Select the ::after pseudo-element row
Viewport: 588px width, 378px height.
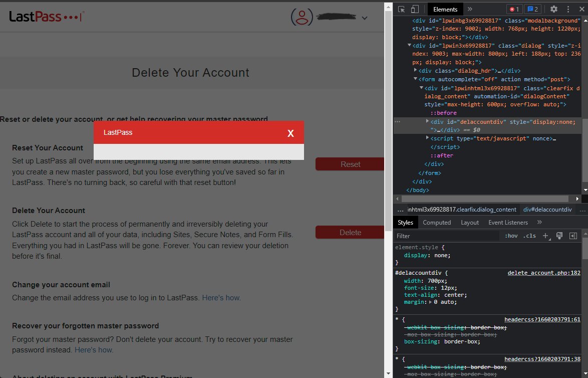442,155
